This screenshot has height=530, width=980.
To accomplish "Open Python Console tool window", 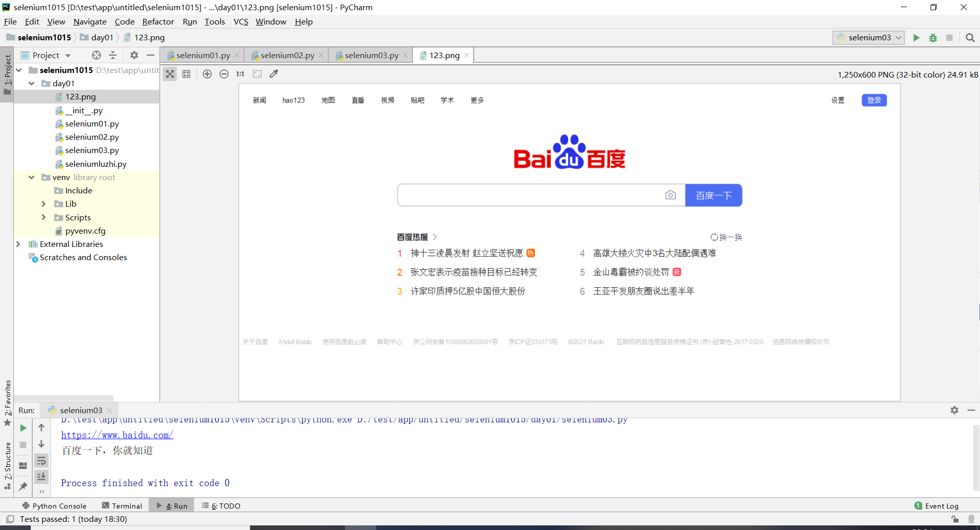I will 54,506.
